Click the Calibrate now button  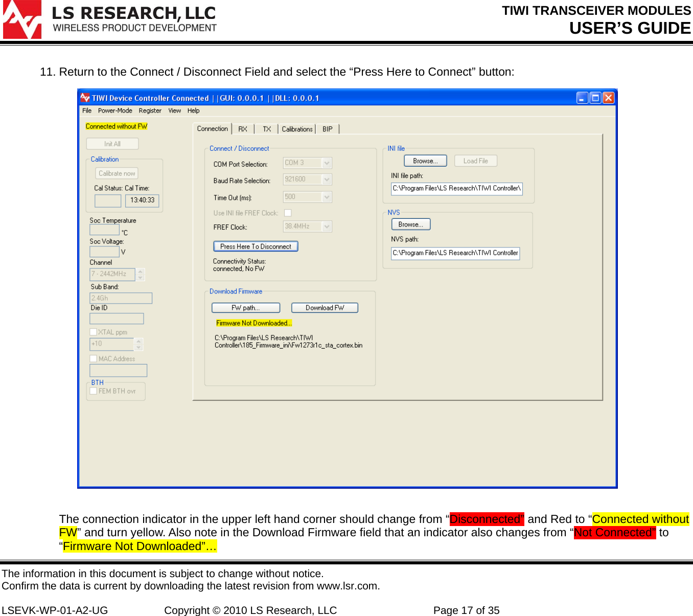(117, 173)
